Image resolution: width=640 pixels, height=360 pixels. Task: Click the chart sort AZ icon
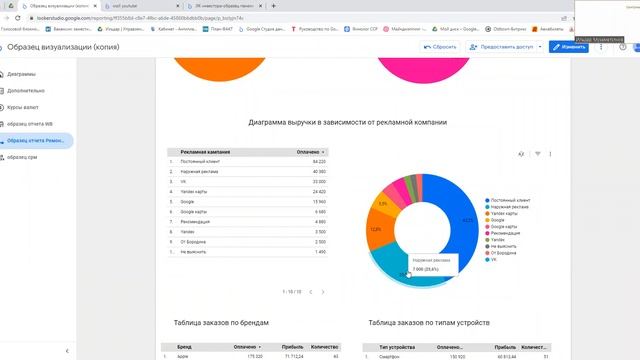(521, 154)
